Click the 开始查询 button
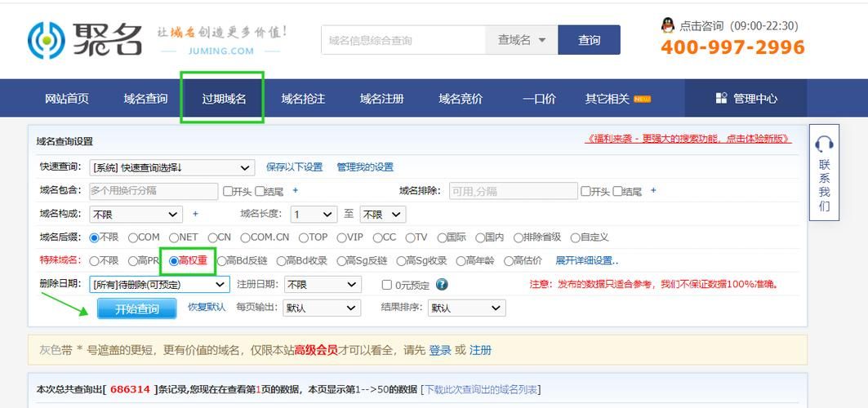 (136, 308)
